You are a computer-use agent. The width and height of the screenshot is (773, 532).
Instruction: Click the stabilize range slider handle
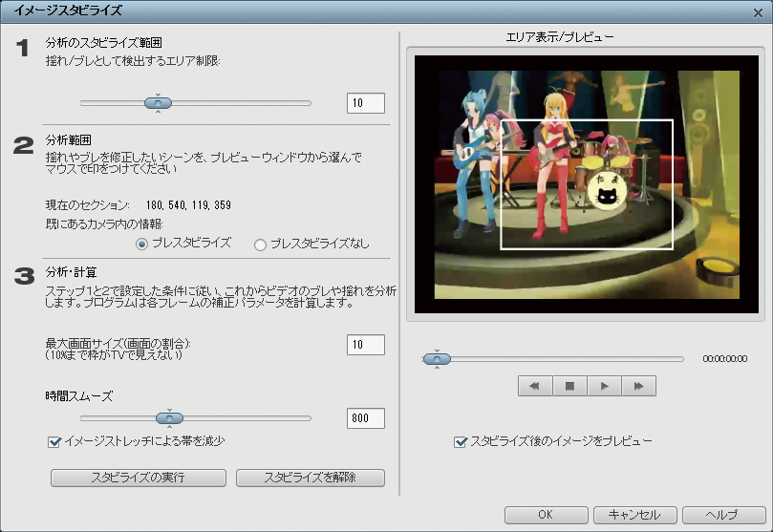(x=158, y=103)
